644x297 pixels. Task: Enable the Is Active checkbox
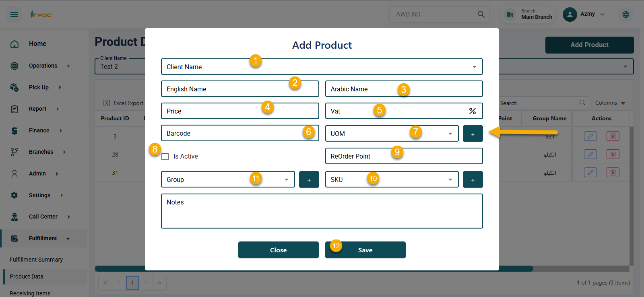(x=165, y=157)
